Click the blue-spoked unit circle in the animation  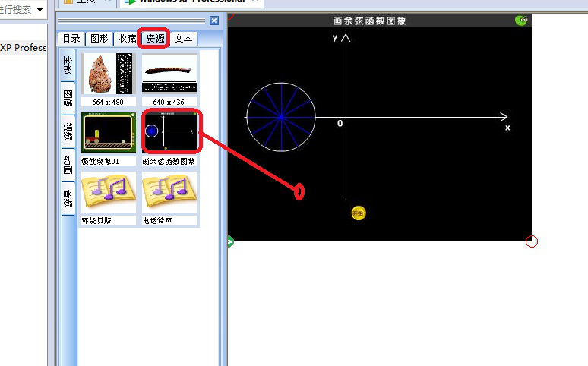(x=281, y=117)
